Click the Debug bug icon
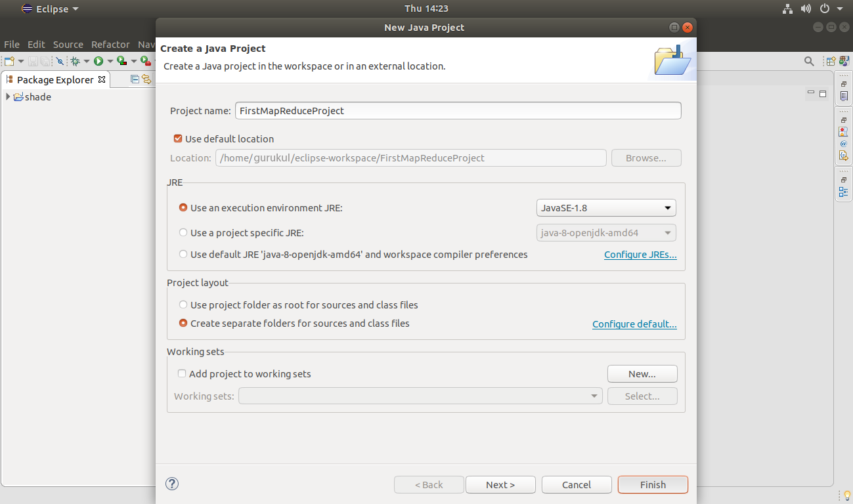 tap(76, 61)
